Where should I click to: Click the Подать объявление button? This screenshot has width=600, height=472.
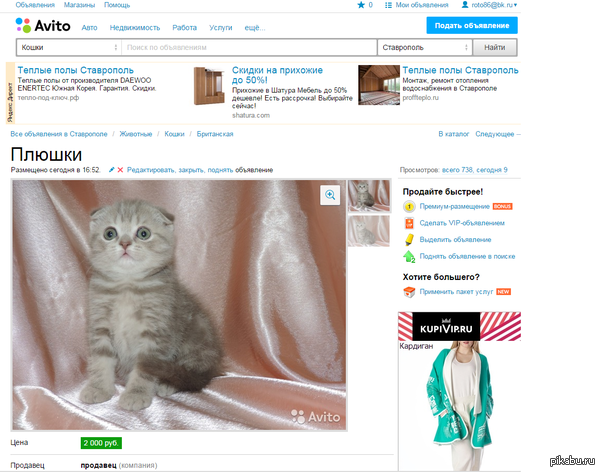click(472, 26)
